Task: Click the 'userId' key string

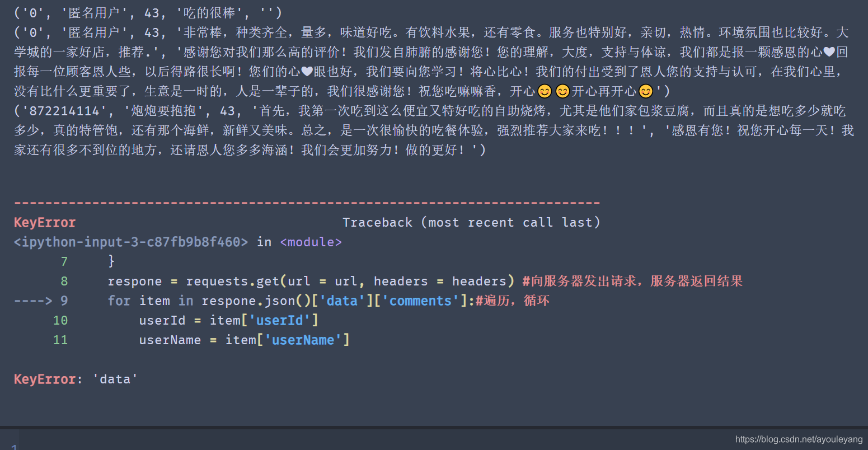Action: click(280, 320)
